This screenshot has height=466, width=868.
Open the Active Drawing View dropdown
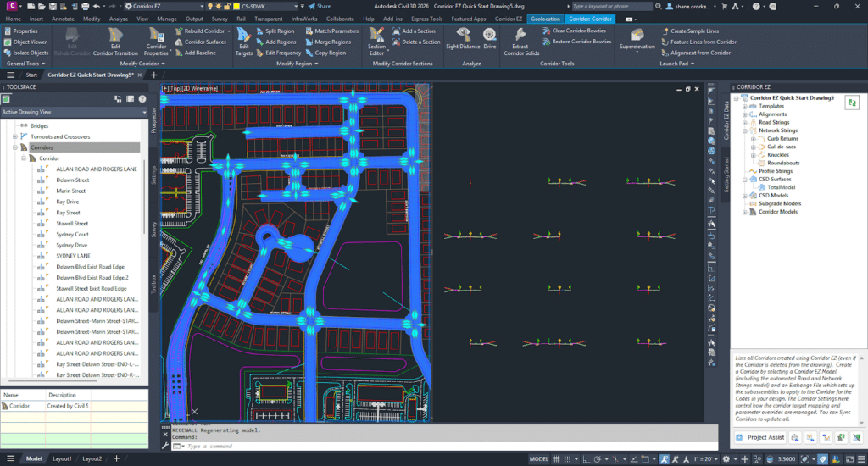[x=75, y=112]
